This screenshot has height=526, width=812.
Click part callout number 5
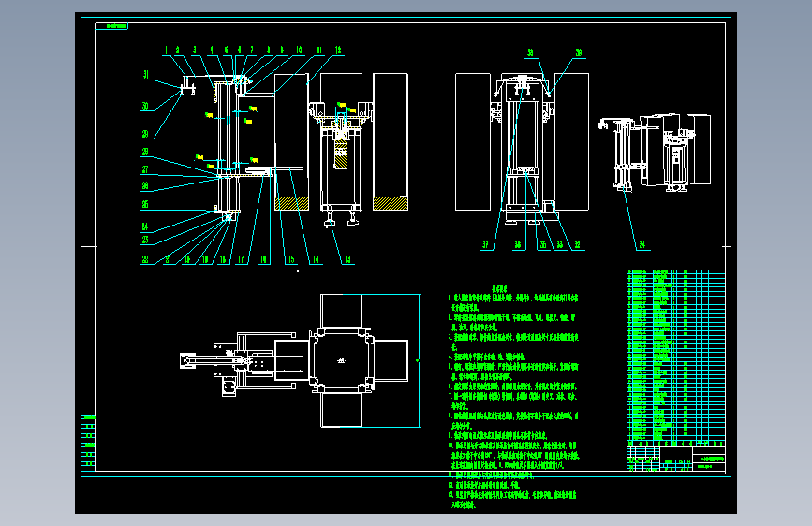coord(227,51)
